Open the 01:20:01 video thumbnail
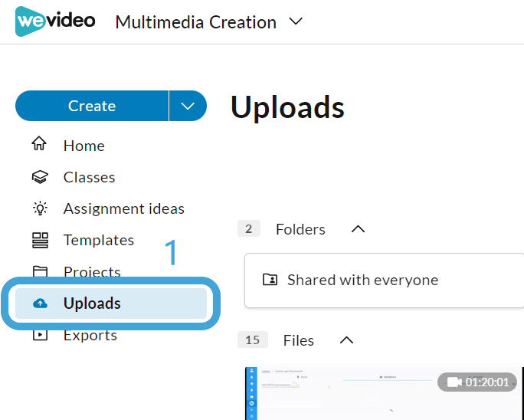The height and width of the screenshot is (420, 524). pyautogui.click(x=385, y=393)
